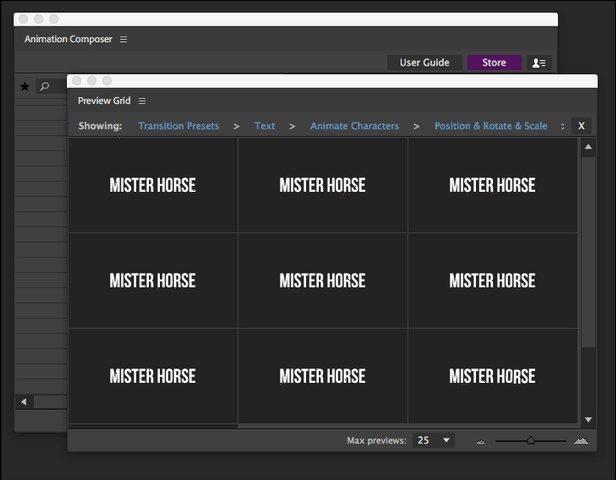Click the small mountains thumbnail size icon
616x480 pixels.
(480, 441)
